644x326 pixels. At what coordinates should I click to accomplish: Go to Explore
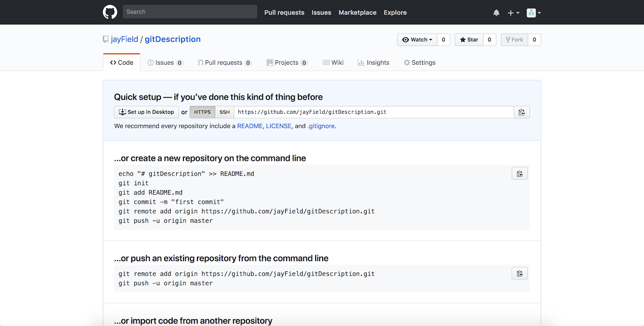coord(395,12)
